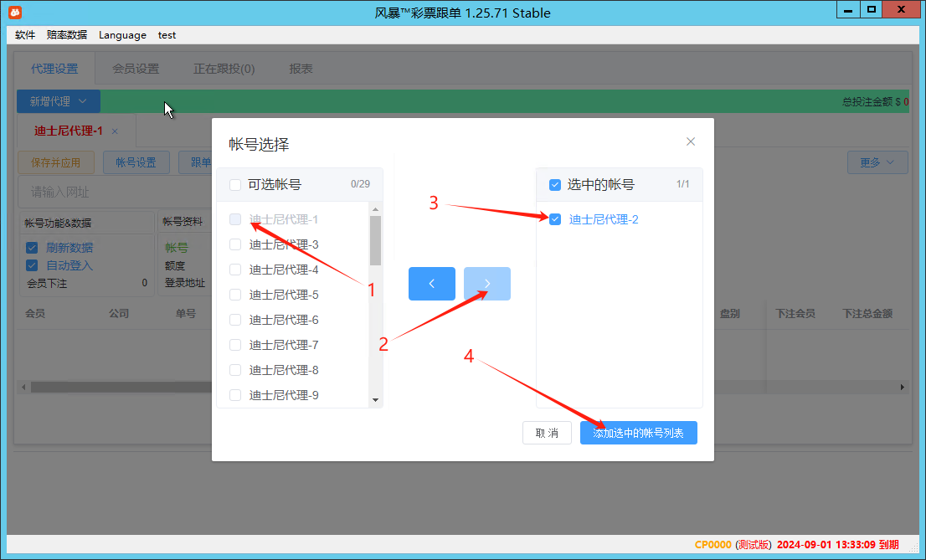Viewport: 926px width, 560px height.
Task: Click the 盘别 column header
Action: (x=730, y=314)
